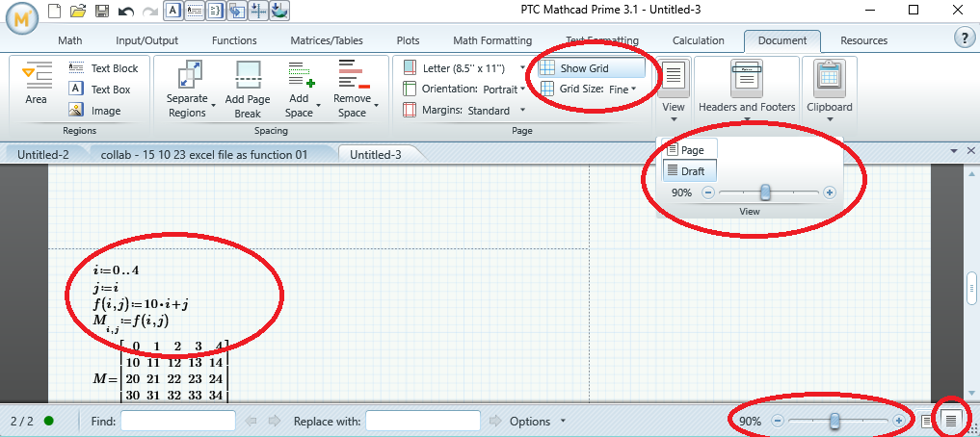Open the find Options dropdown
This screenshot has height=437, width=980.
563,422
